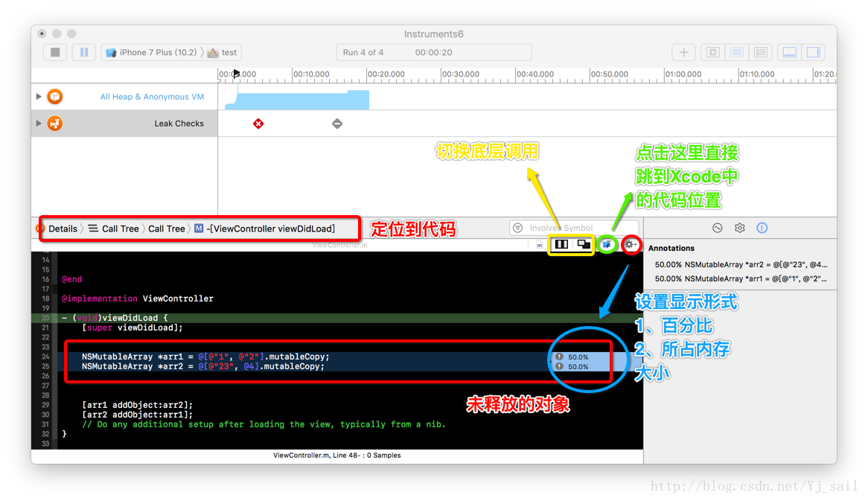Select the arr2 annotation at 50.00%

click(740, 264)
